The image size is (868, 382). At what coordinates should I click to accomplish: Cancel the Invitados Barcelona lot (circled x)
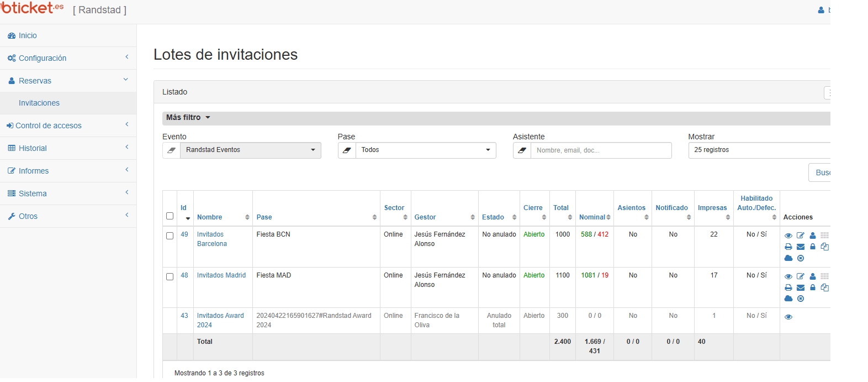(x=801, y=258)
